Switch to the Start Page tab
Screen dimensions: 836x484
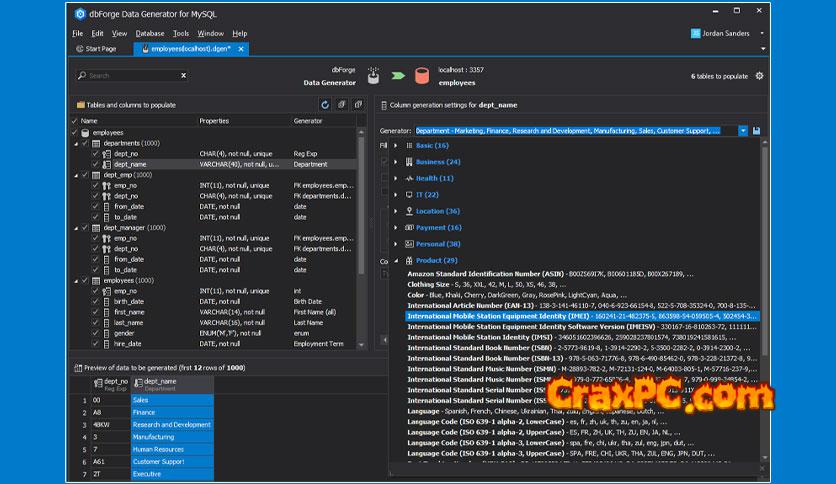point(96,48)
